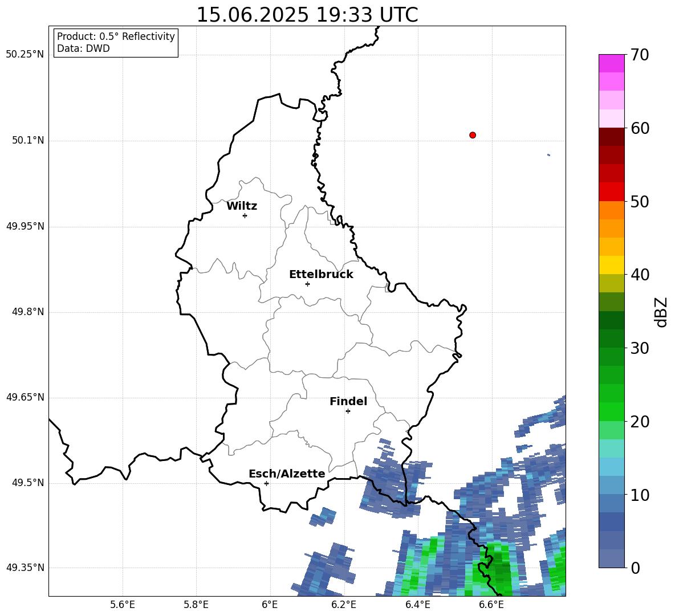Image resolution: width=675 pixels, height=616 pixels.
Task: Click the 6.2°E longitude label
Action: [344, 605]
